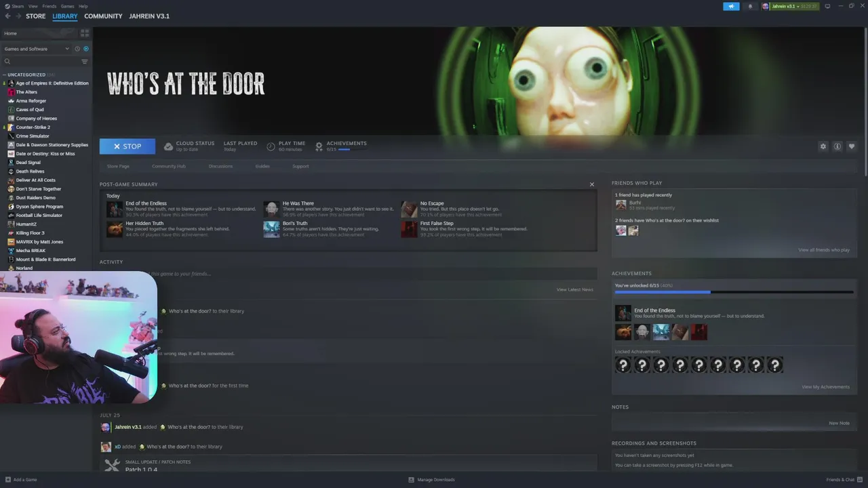The image size is (868, 488).
Task: Click the Cloud Status icon
Action: pyautogui.click(x=169, y=146)
